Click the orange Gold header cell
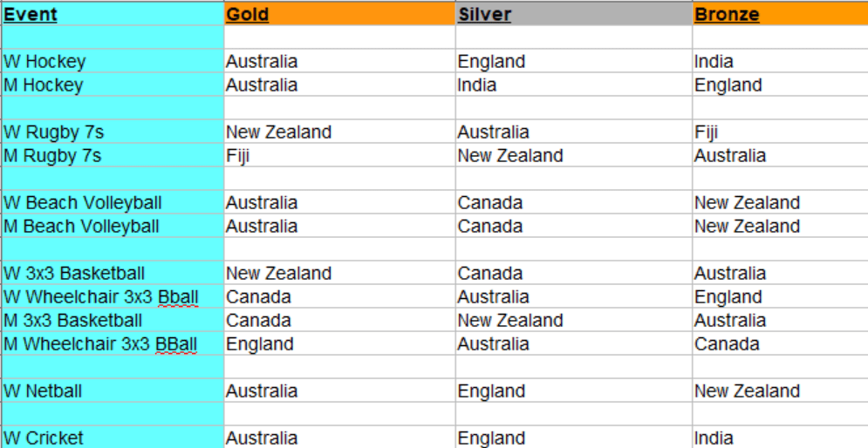 (x=339, y=14)
